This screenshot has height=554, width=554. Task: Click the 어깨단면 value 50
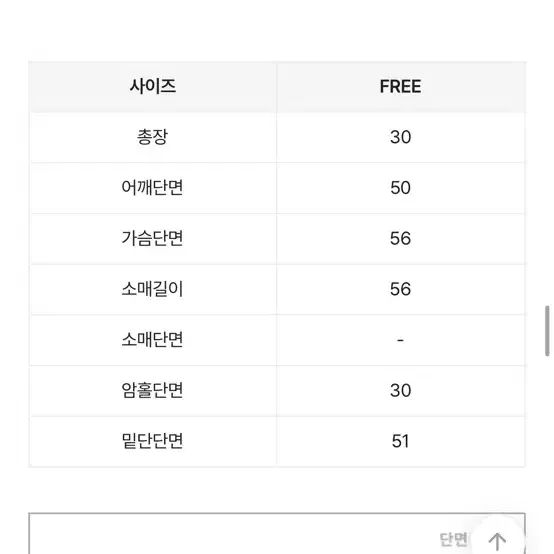[401, 188]
